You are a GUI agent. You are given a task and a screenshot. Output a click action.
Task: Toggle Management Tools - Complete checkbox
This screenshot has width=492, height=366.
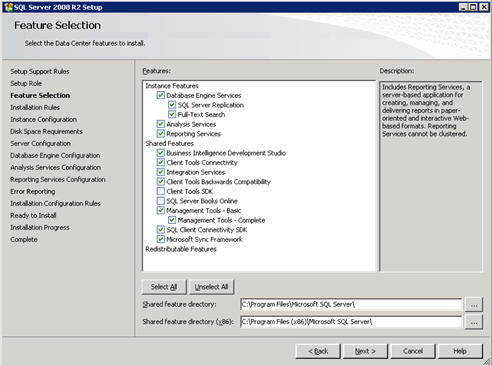(x=172, y=220)
